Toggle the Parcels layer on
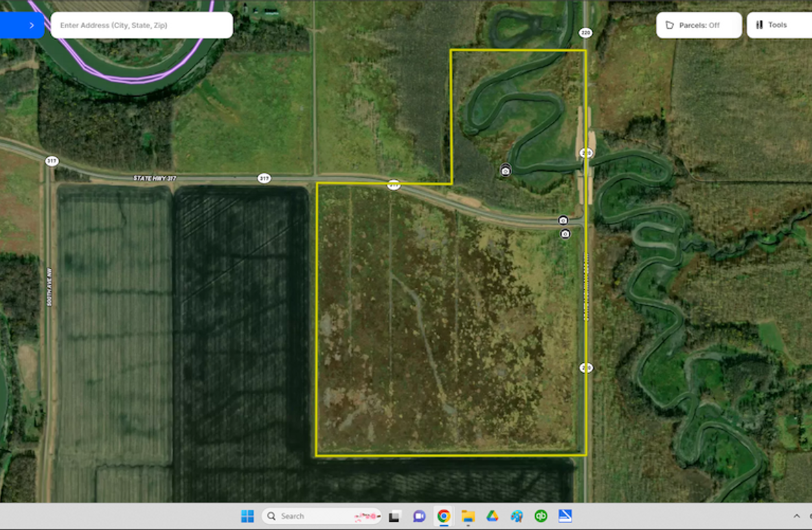This screenshot has height=530, width=812. tap(699, 25)
